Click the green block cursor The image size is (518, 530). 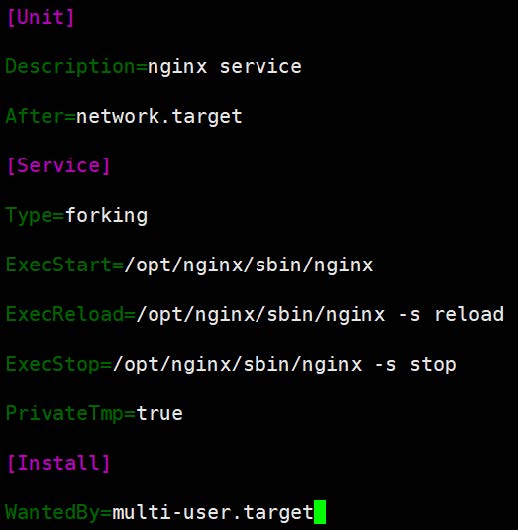tap(320, 512)
